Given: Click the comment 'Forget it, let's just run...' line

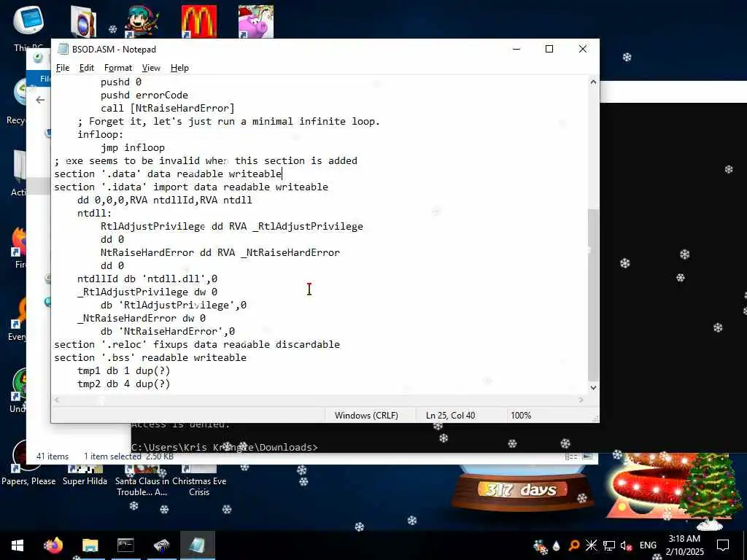Looking at the screenshot, I should [x=228, y=121].
